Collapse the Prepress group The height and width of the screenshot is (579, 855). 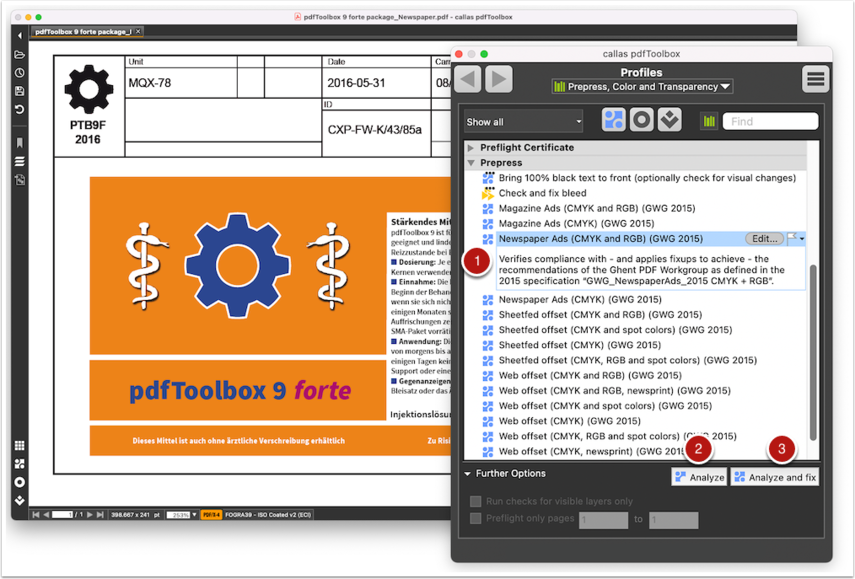pos(471,163)
